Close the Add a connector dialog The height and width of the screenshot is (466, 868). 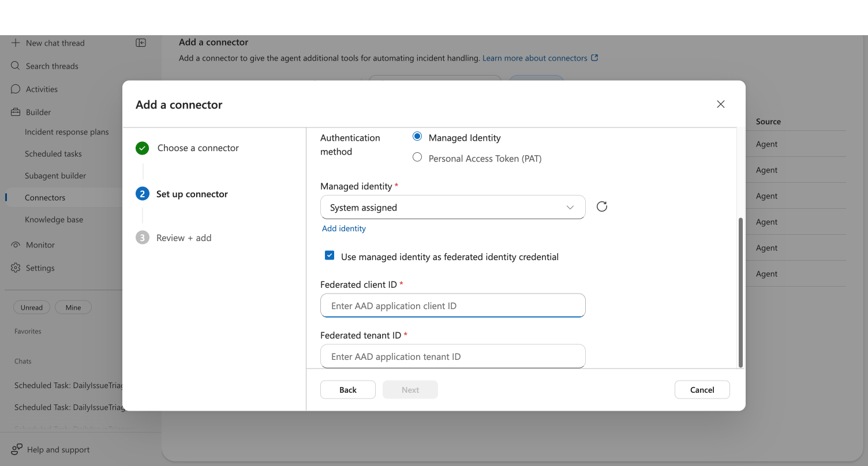(x=720, y=104)
